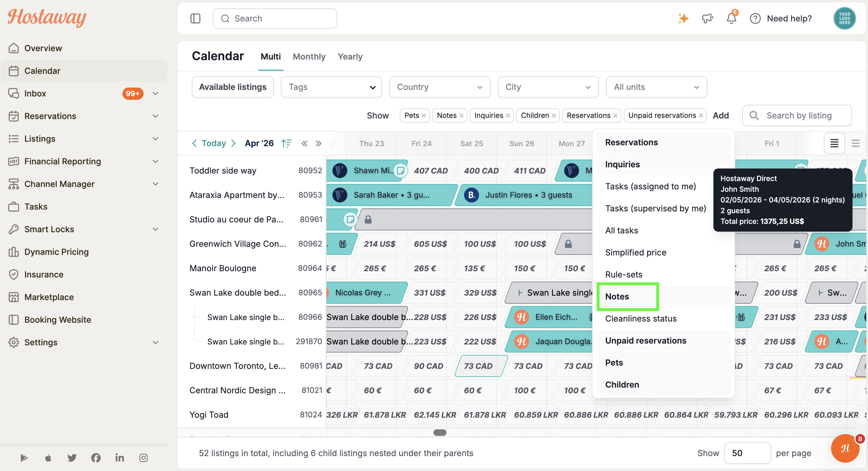Click the sort listings icon
The height and width of the screenshot is (471, 868).
click(287, 144)
